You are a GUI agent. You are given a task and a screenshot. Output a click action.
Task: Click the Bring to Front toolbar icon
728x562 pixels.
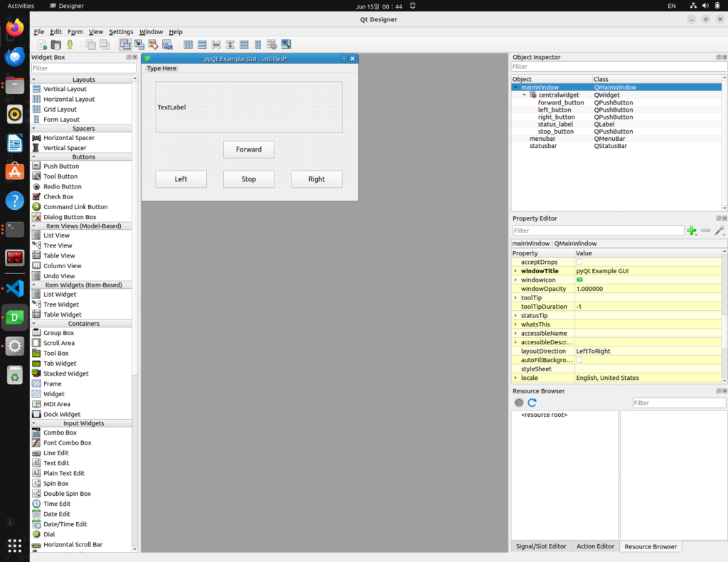click(x=105, y=45)
